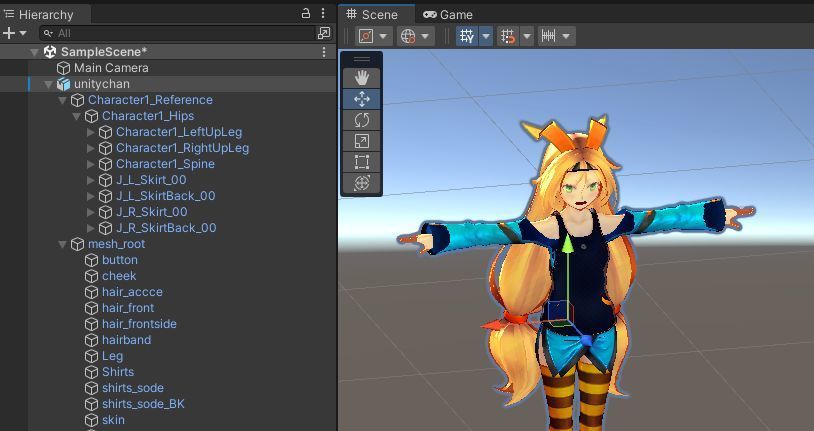Open the grid settings dropdown arrow

pos(486,36)
